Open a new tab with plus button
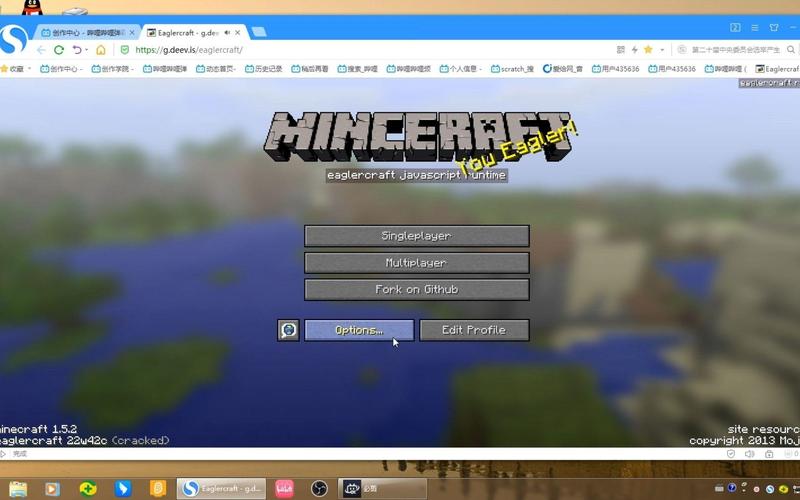The width and height of the screenshot is (800, 500). (259, 32)
